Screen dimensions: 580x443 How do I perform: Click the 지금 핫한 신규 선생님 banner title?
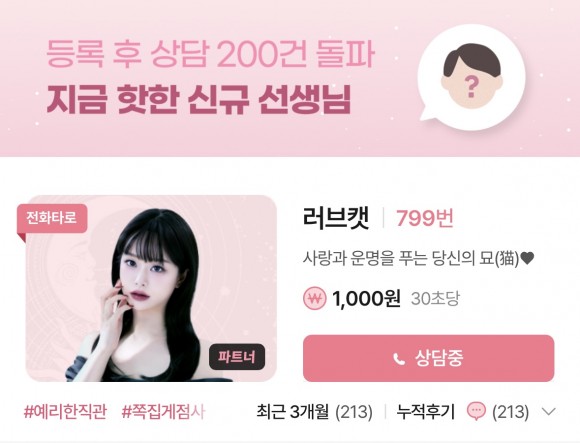(x=199, y=101)
